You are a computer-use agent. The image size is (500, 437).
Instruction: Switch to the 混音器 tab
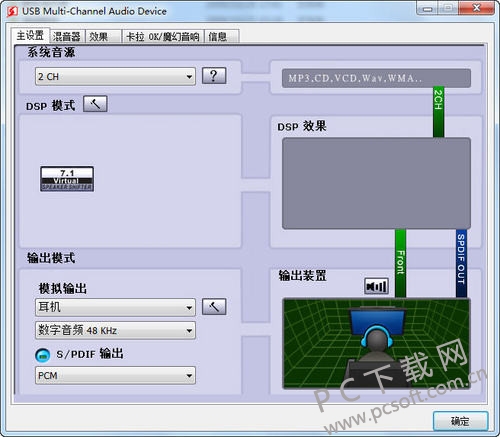(x=67, y=36)
